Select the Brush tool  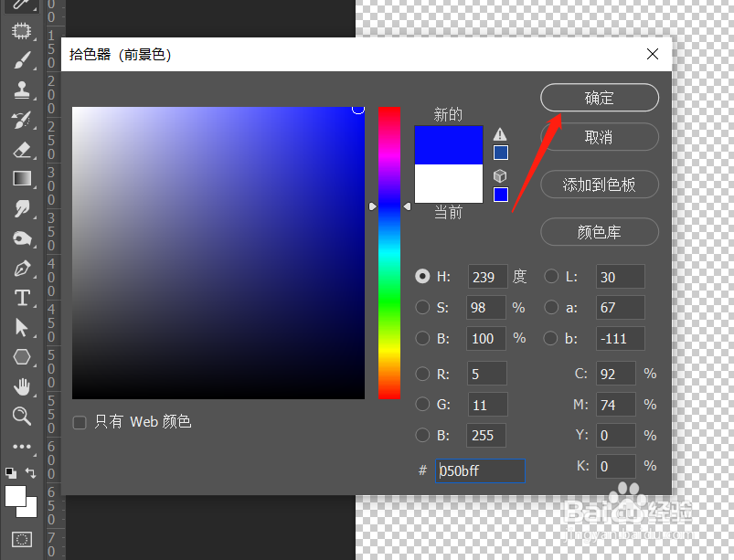pyautogui.click(x=22, y=61)
